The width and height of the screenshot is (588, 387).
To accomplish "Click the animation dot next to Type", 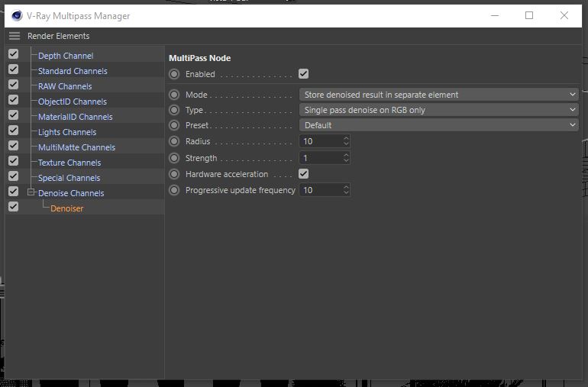I will [x=174, y=110].
